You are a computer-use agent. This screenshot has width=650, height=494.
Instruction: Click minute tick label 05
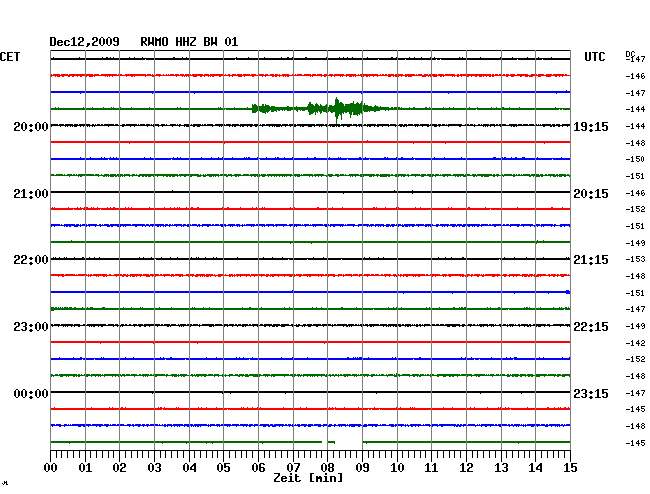223,468
